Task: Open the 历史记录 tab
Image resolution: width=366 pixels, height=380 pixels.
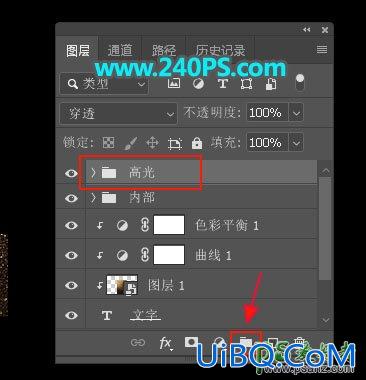Action: pyautogui.click(x=220, y=51)
